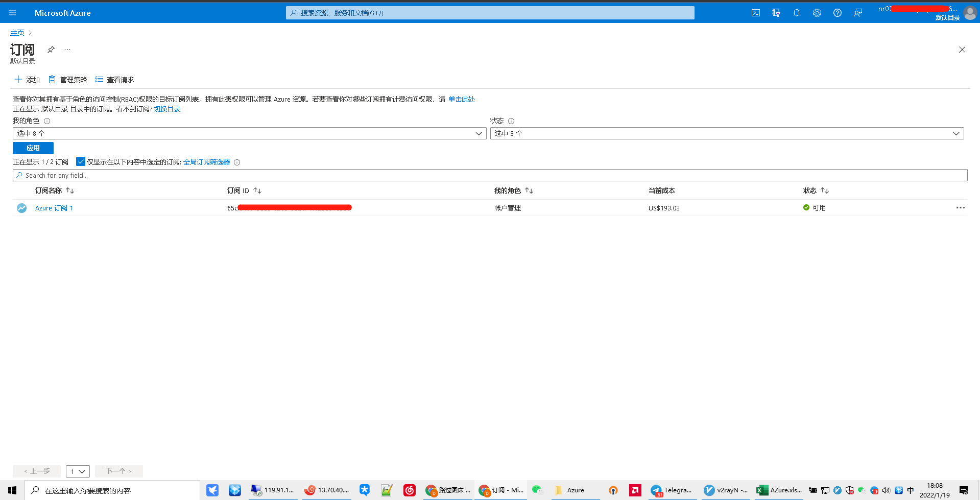Open the 全局订阅筛选器 link
This screenshot has height=500, width=980.
point(206,162)
